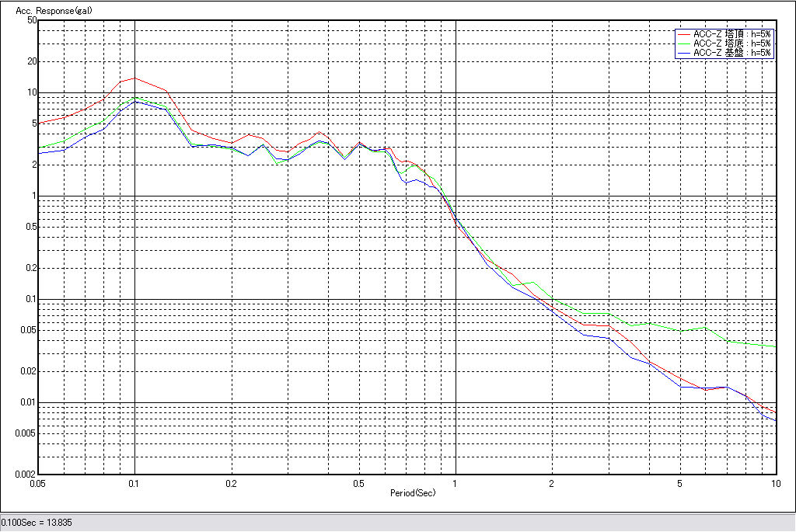The width and height of the screenshot is (796, 532).
Task: Click the red curve peak at 0.1 sec
Action: pos(135,78)
